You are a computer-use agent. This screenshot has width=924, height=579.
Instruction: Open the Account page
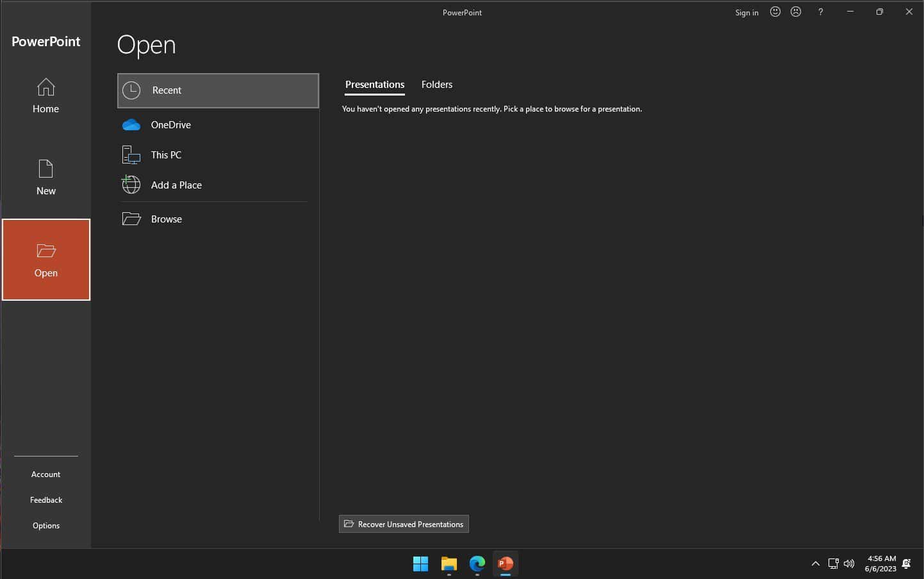[46, 474]
